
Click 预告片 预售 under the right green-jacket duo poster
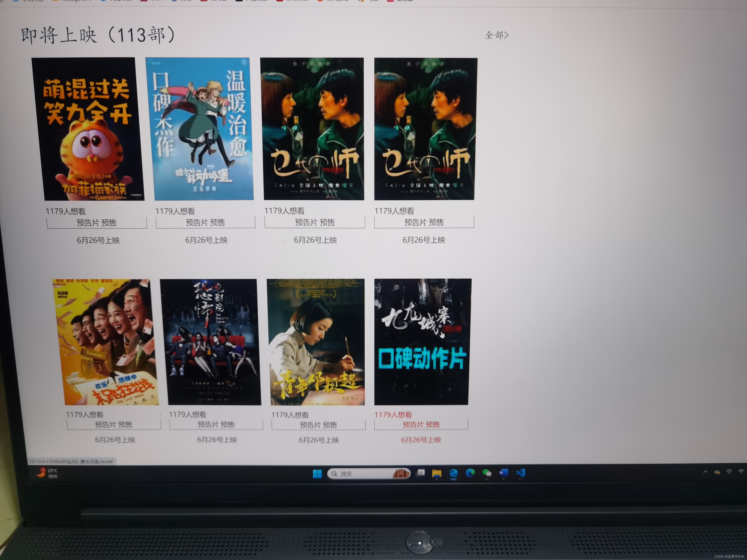(424, 222)
